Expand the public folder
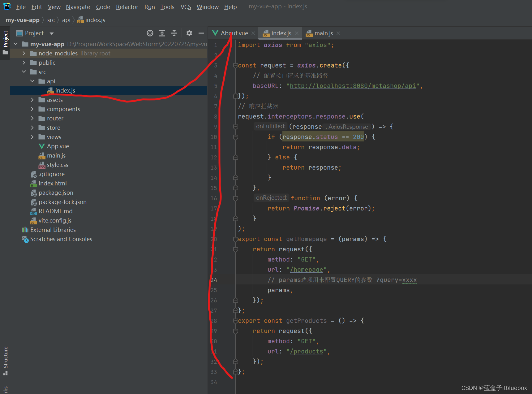532x394 pixels. 24,63
